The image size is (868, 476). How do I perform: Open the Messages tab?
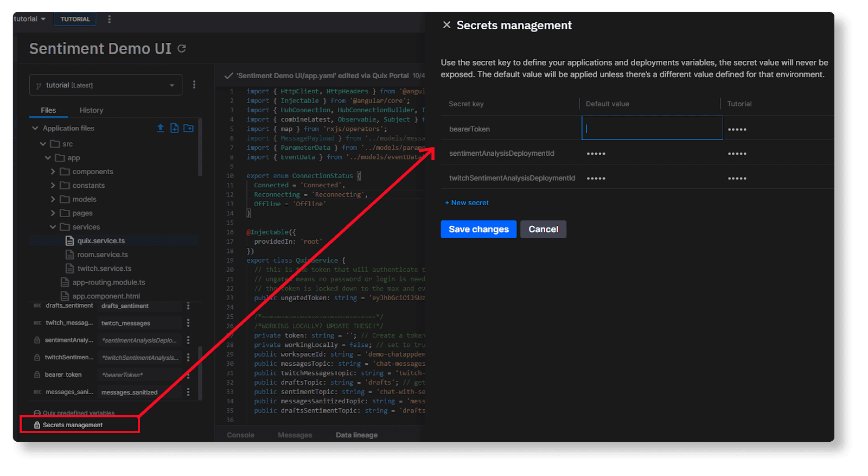[x=295, y=435]
